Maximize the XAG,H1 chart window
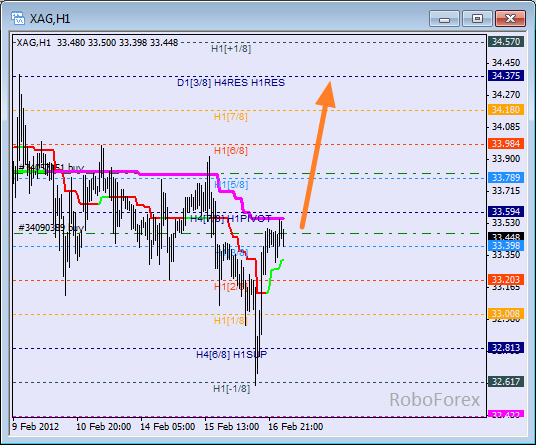536x445 pixels. pos(477,18)
